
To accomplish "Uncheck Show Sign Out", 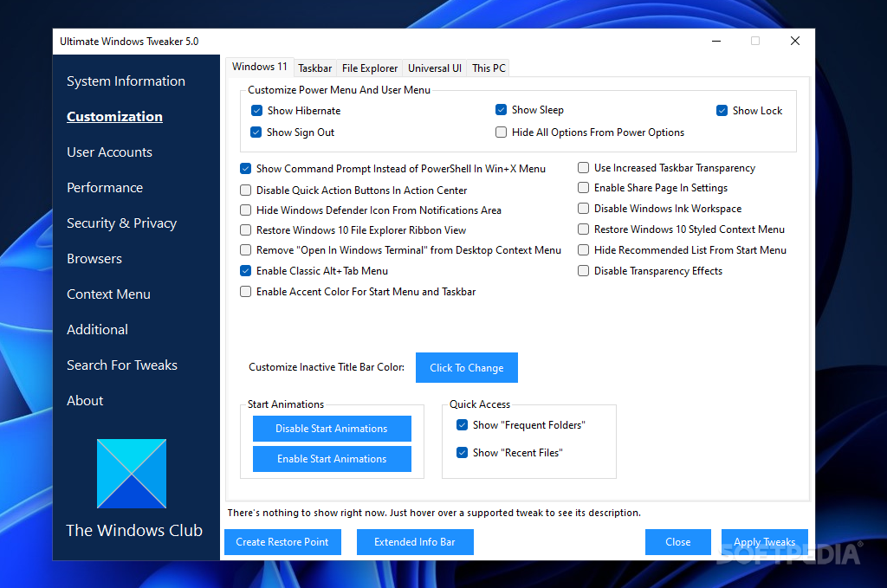I will point(256,132).
